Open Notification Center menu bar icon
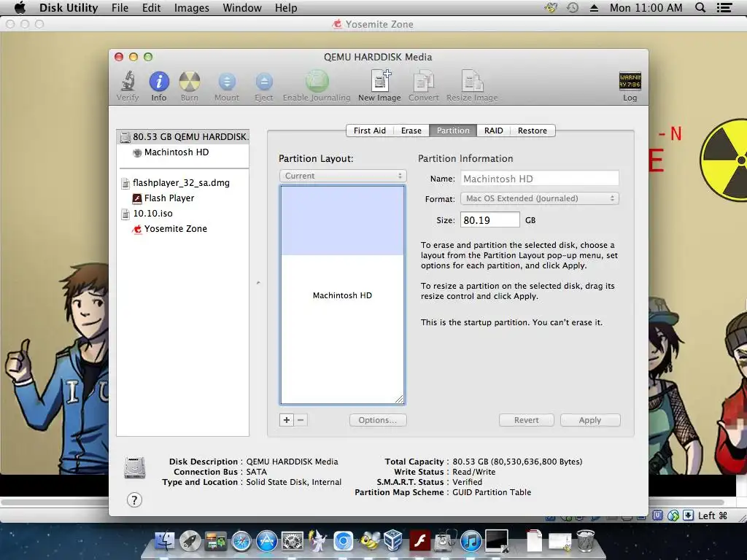The width and height of the screenshot is (747, 560). click(x=724, y=7)
